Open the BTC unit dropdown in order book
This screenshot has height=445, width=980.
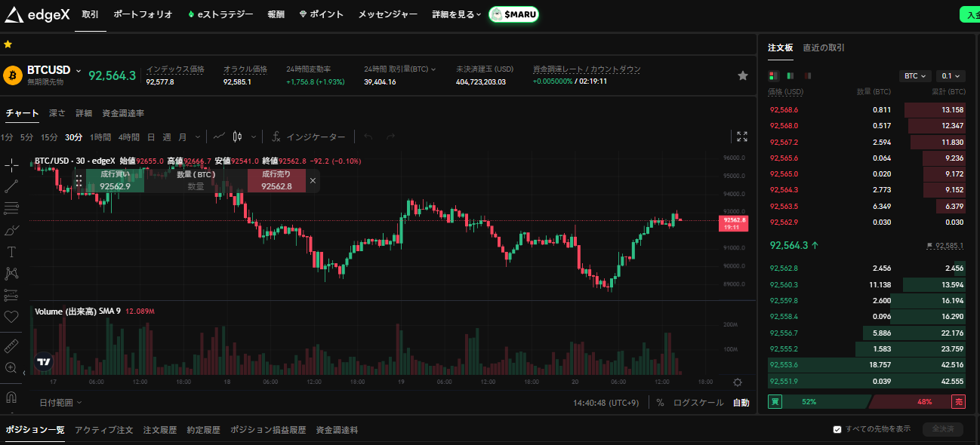coord(915,76)
